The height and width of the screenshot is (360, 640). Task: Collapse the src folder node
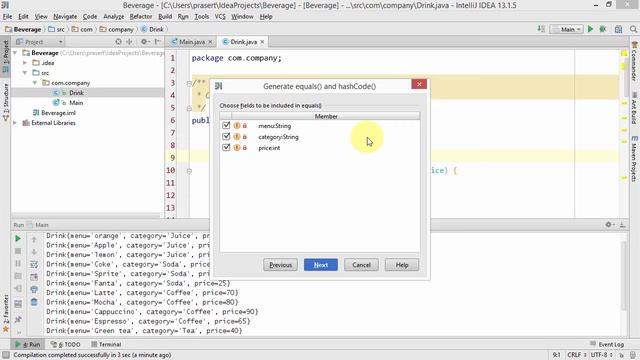(25, 73)
